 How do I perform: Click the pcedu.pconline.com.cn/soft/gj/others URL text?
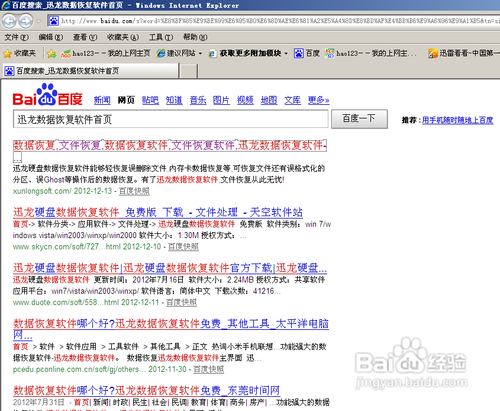coord(79,369)
